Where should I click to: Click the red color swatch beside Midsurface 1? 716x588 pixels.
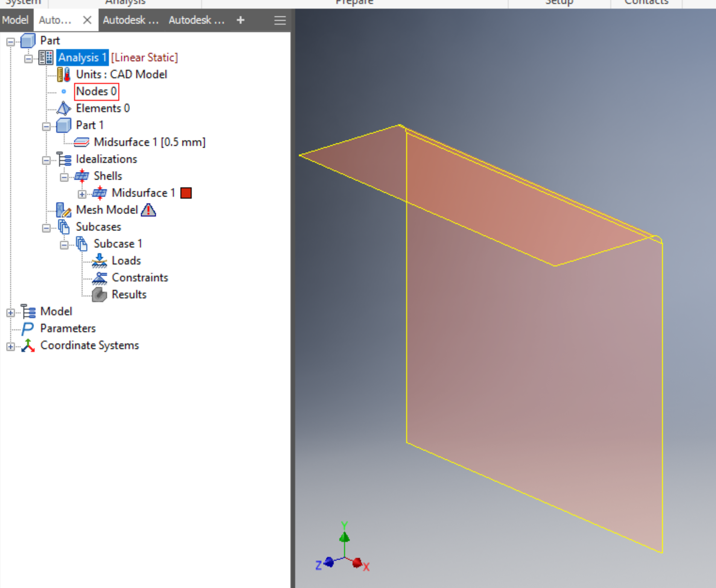186,193
